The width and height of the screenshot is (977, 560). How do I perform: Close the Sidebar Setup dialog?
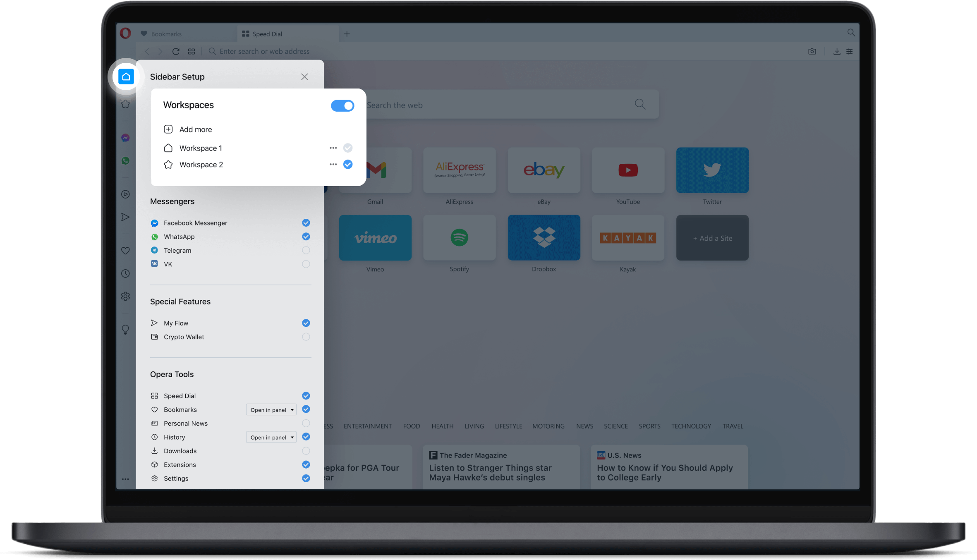click(x=305, y=77)
